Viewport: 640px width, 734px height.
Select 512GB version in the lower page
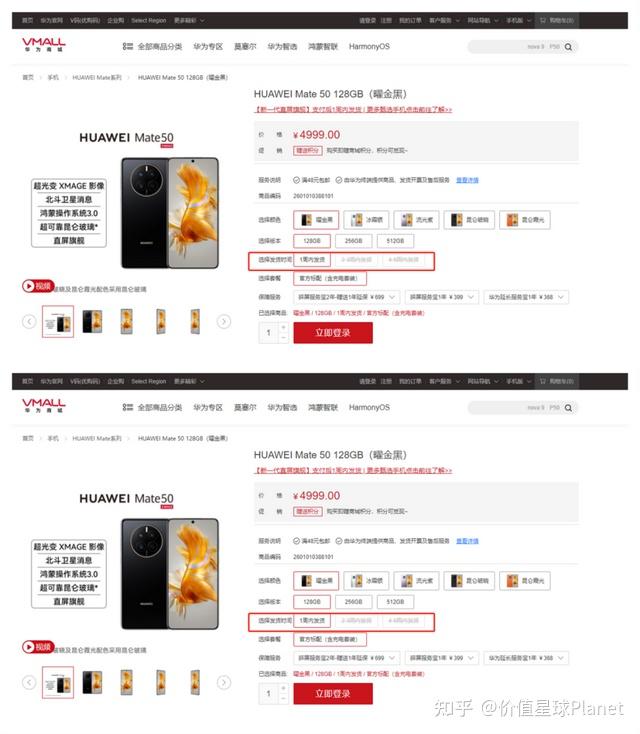point(395,602)
